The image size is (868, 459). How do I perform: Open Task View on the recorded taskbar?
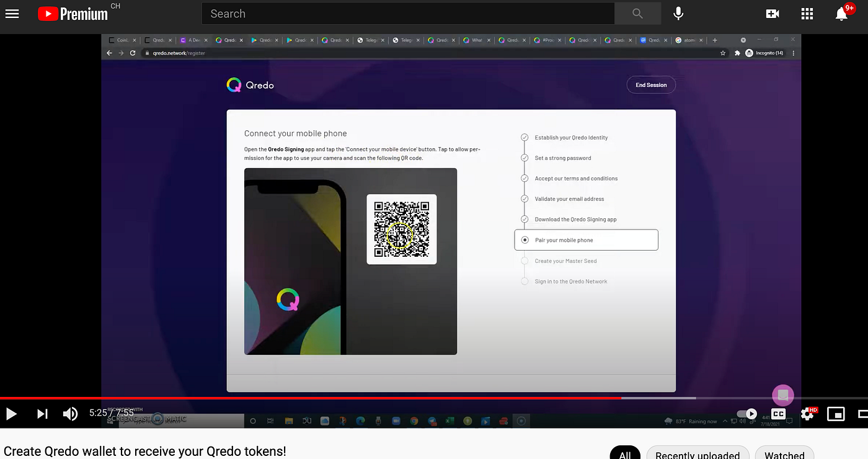click(x=270, y=421)
